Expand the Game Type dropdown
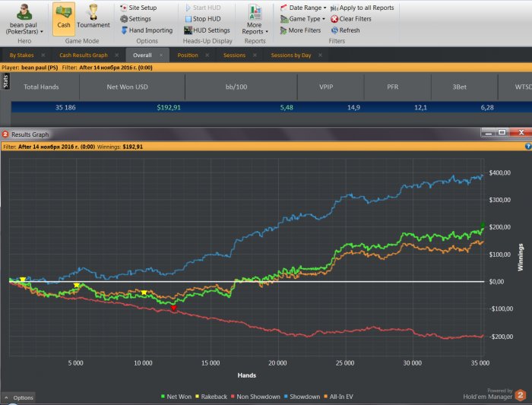This screenshot has width=532, height=405. click(302, 19)
